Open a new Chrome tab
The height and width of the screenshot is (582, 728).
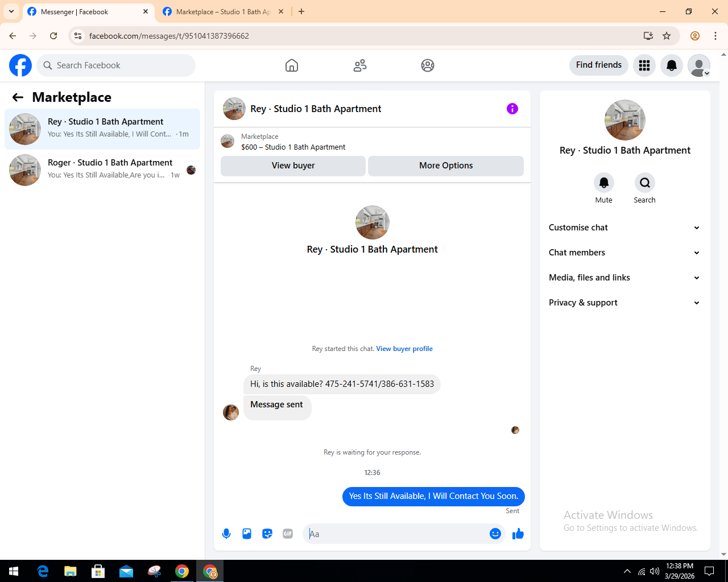click(301, 11)
